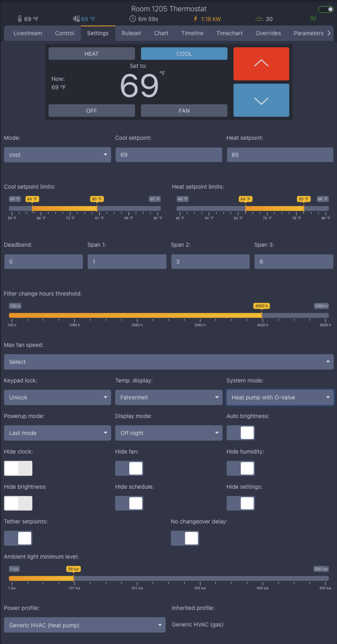Viewport: 337px width, 644px height.
Task: Toggle Hide fan switch
Action: (x=129, y=468)
